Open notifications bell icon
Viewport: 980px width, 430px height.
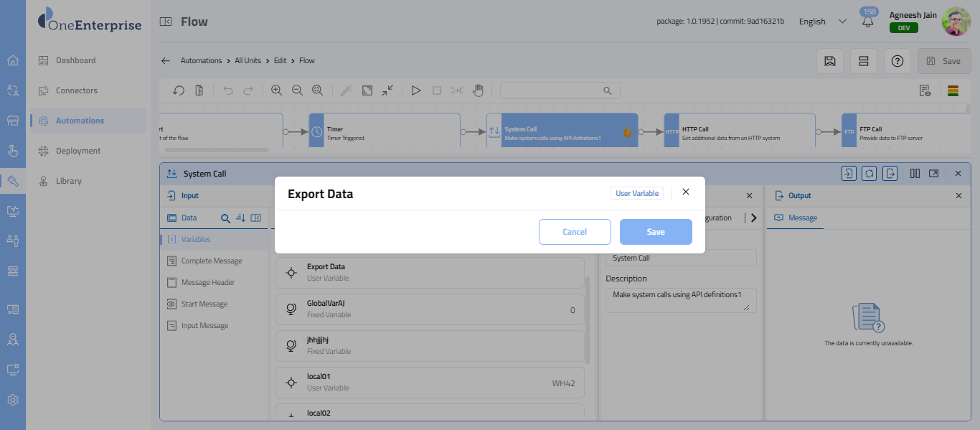pyautogui.click(x=868, y=22)
